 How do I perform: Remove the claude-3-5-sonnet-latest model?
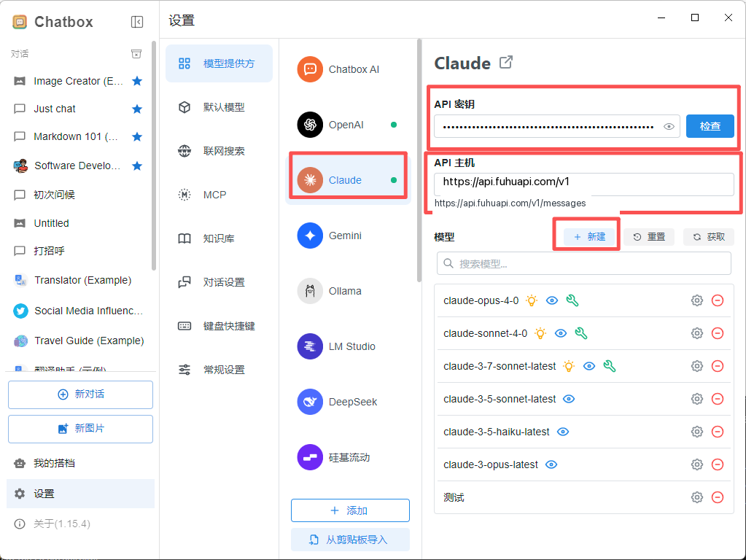point(718,399)
